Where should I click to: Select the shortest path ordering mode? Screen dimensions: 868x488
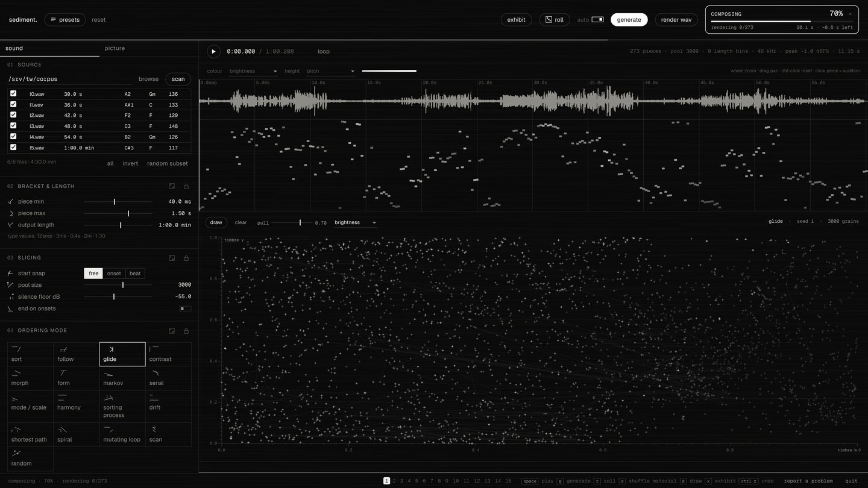[31, 434]
